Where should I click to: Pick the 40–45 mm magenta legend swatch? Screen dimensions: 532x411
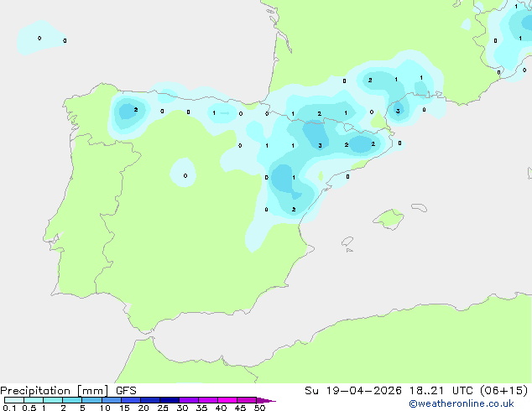[227, 400]
